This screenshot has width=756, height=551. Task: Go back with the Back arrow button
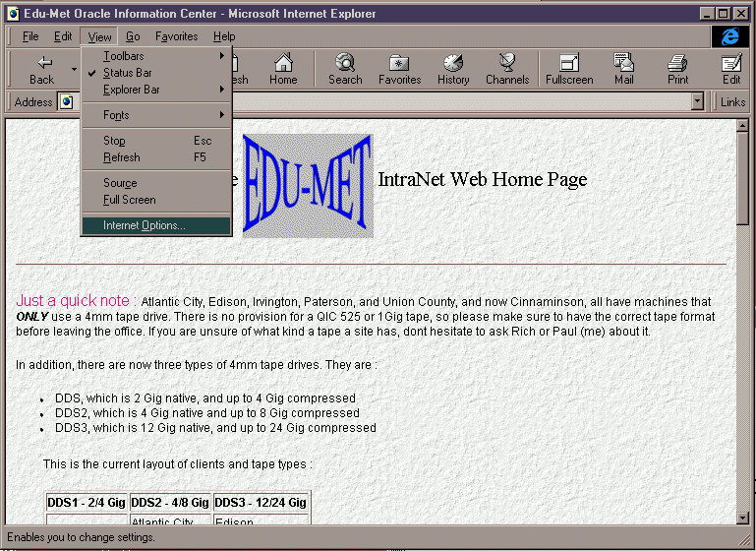click(42, 69)
